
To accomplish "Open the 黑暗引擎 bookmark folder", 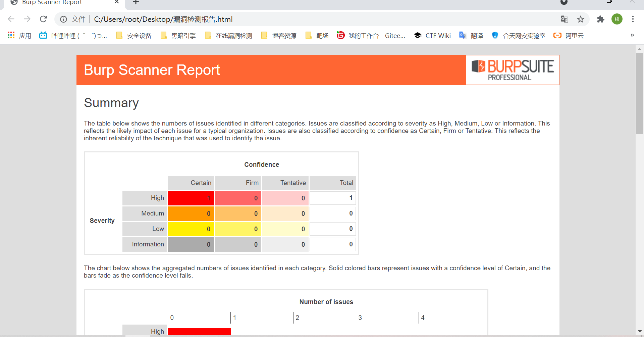I will click(178, 36).
